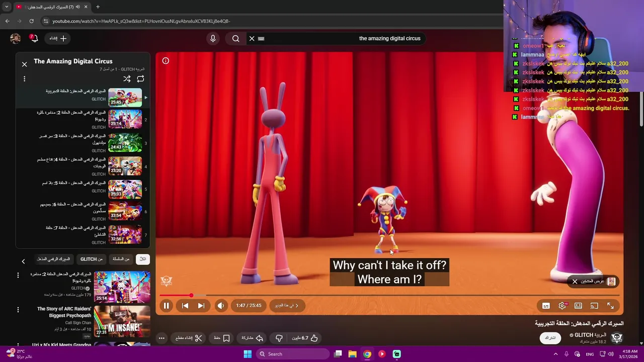Click the taskbar Search box
Viewport: 644px width, 362px height.
pos(293,354)
